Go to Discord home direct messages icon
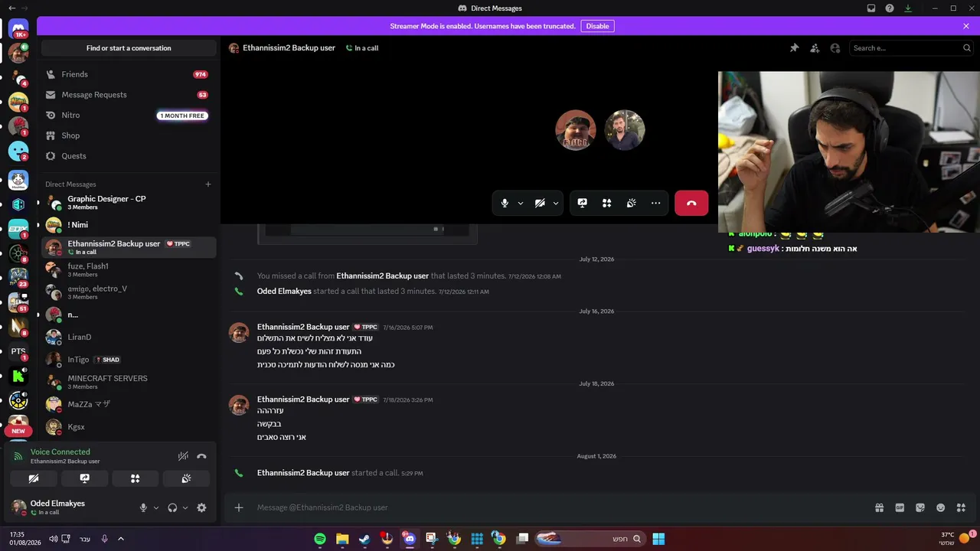This screenshot has height=551, width=980. [x=18, y=28]
